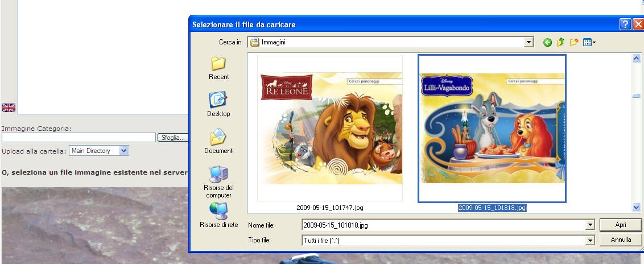Image resolution: width=644 pixels, height=264 pixels.
Task: Open the Documenti folder shortcut
Action: (218, 141)
